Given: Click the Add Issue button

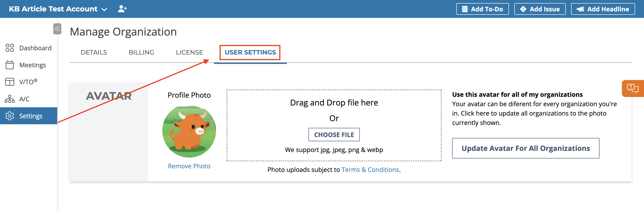Looking at the screenshot, I should 540,9.
